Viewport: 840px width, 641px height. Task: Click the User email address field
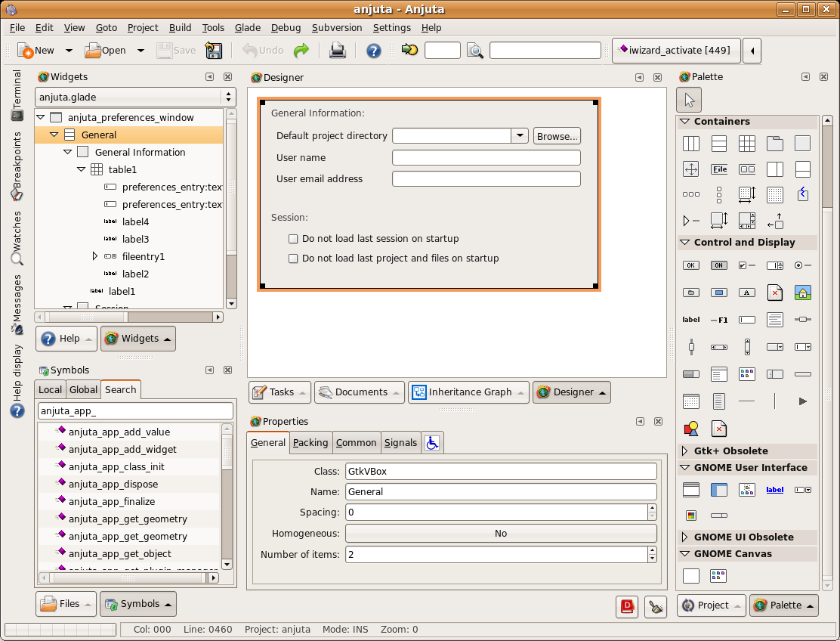point(486,179)
